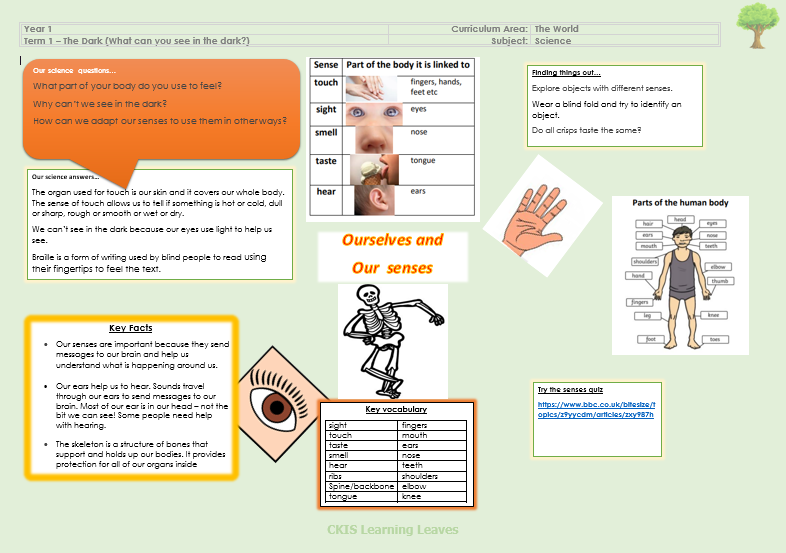This screenshot has width=786, height=553.
Task: Click 'How can we adapt our senses' question
Action: point(160,121)
